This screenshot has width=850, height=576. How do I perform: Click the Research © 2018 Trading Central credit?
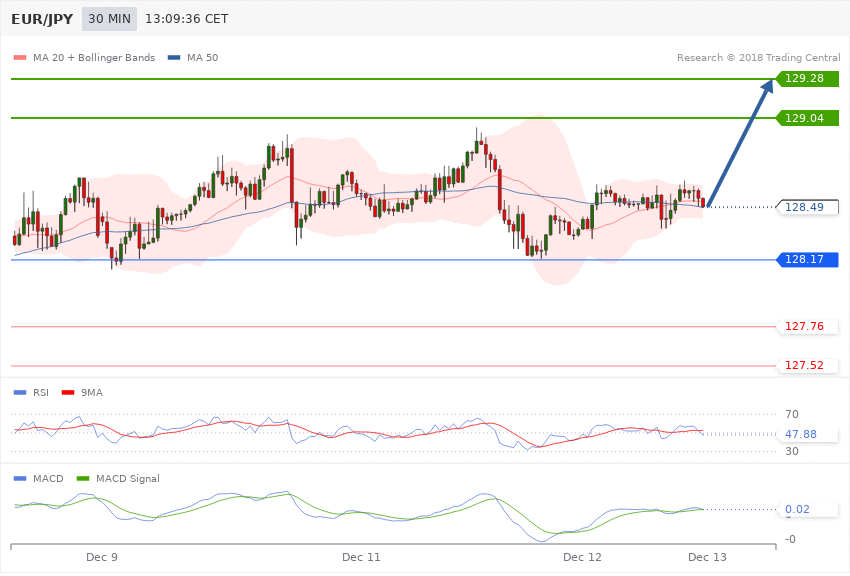758,57
